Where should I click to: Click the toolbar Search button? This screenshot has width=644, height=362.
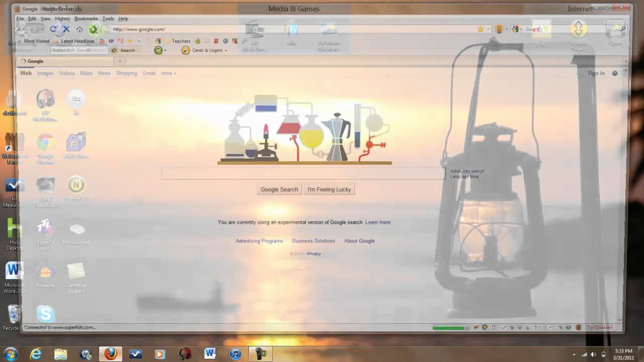123,50
